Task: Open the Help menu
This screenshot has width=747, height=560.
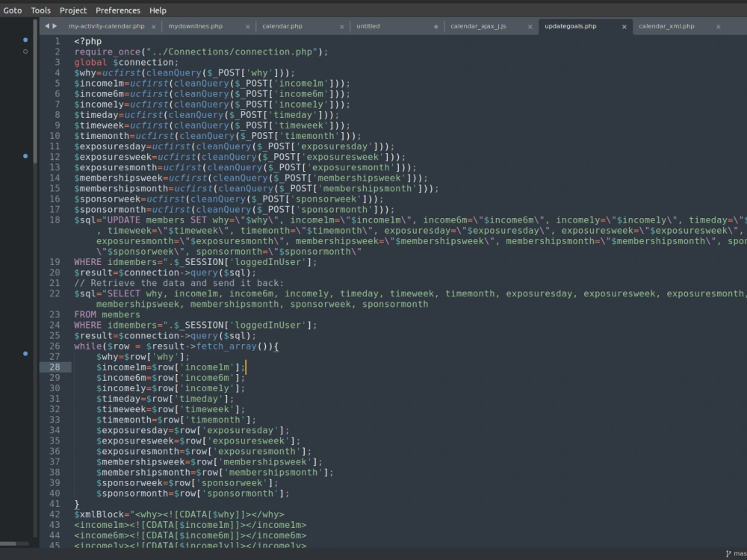Action: (158, 10)
